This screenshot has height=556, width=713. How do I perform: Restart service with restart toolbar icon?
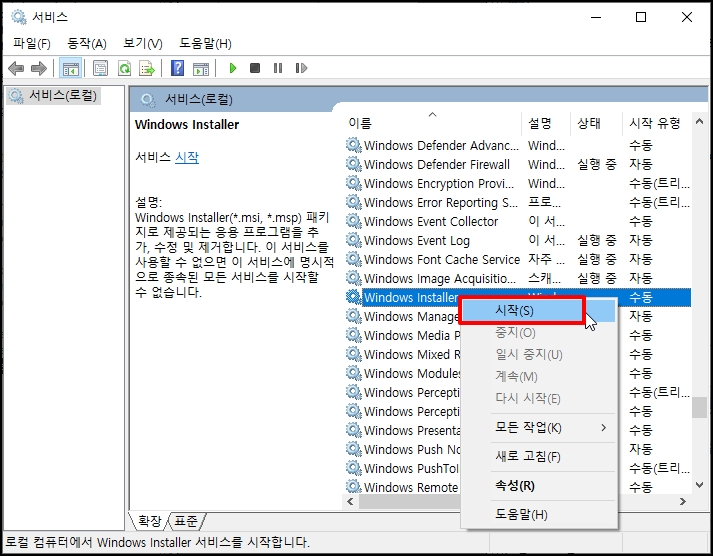click(x=301, y=68)
